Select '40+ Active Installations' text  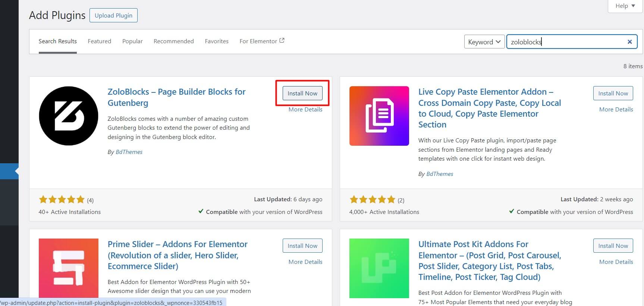click(70, 212)
